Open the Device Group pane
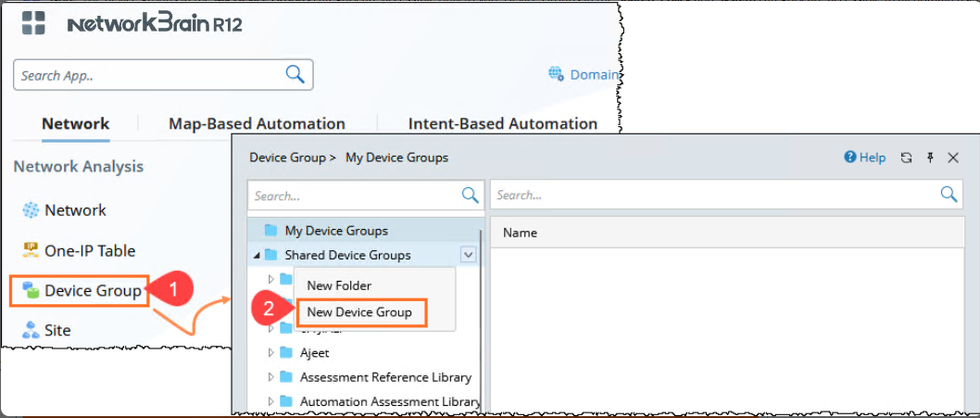Image resolution: width=980 pixels, height=418 pixels. [x=92, y=291]
